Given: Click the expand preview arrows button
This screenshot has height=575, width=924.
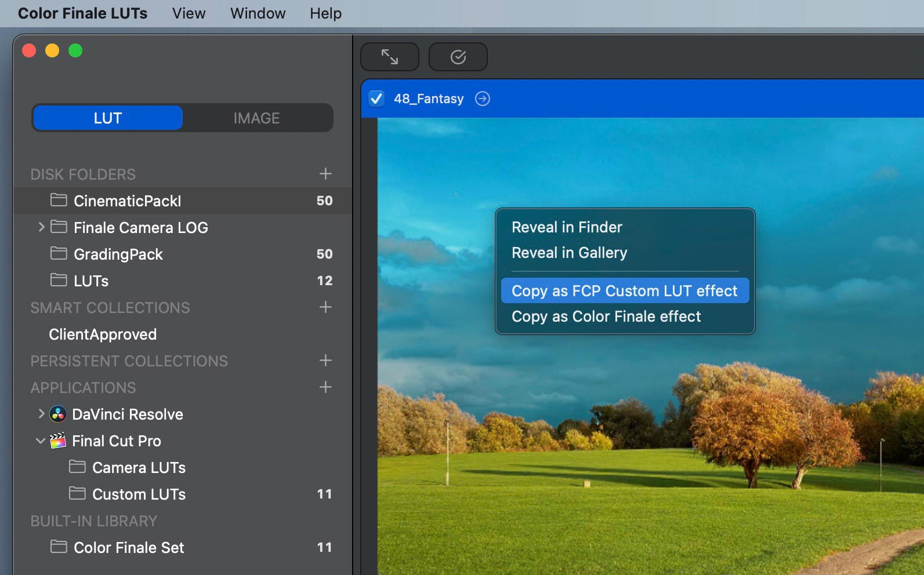Looking at the screenshot, I should pyautogui.click(x=389, y=57).
